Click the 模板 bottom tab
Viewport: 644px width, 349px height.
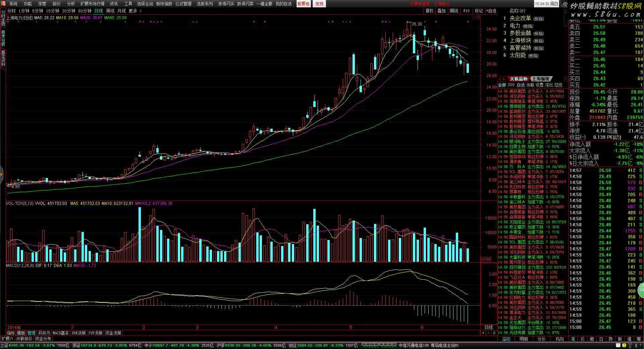[x=21, y=333]
